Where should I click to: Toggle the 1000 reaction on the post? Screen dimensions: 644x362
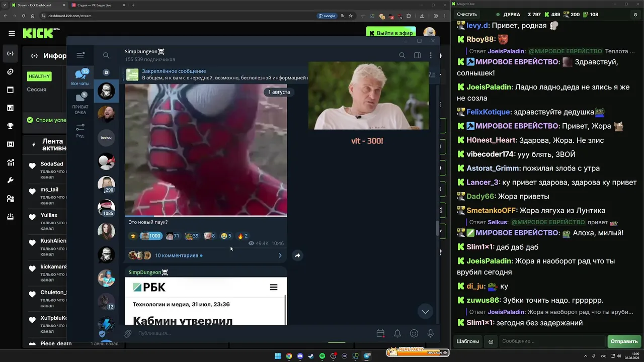151,236
